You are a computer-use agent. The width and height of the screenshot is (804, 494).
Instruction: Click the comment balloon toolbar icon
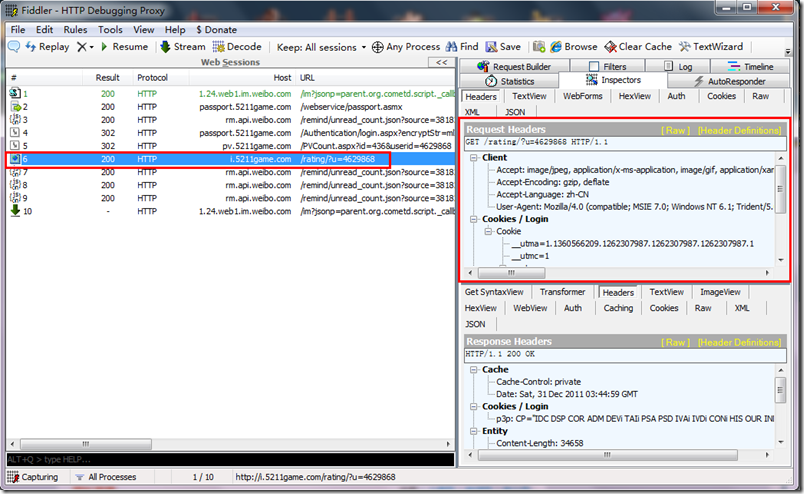14,47
